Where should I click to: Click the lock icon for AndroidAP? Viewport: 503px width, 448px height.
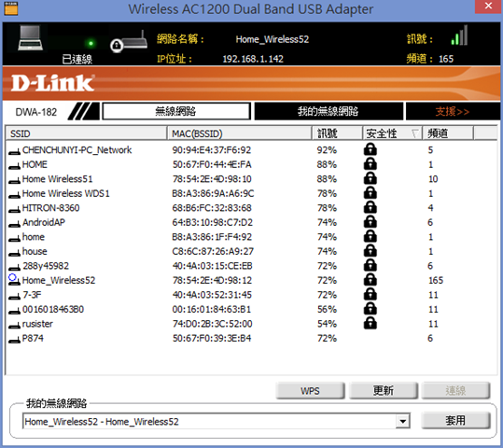[370, 222]
